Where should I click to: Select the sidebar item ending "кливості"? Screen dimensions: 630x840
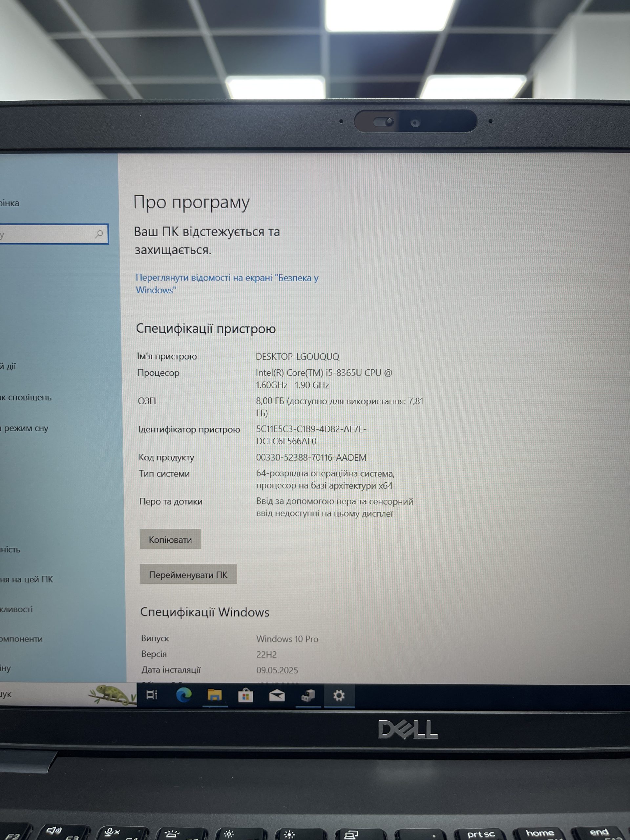pyautogui.click(x=16, y=609)
